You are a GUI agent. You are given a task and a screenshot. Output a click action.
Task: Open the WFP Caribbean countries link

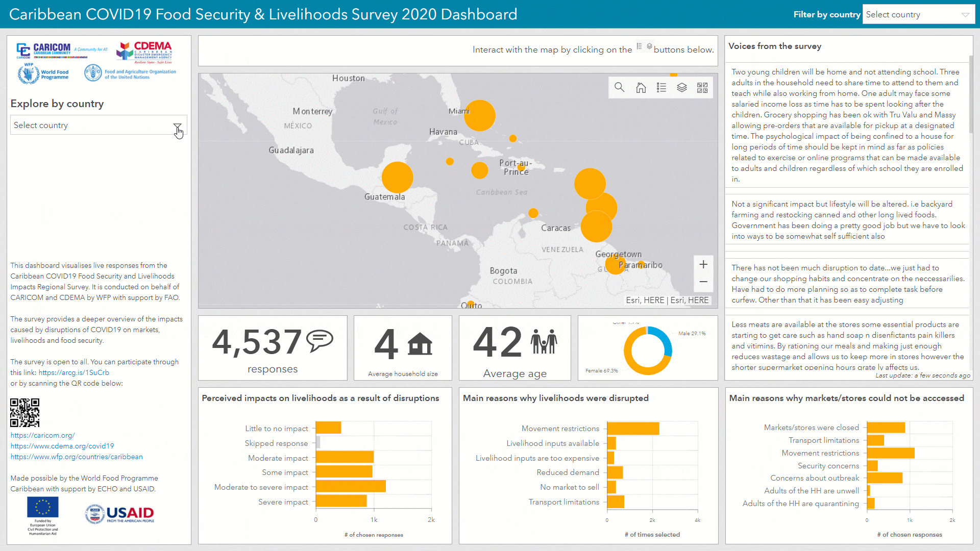77,457
